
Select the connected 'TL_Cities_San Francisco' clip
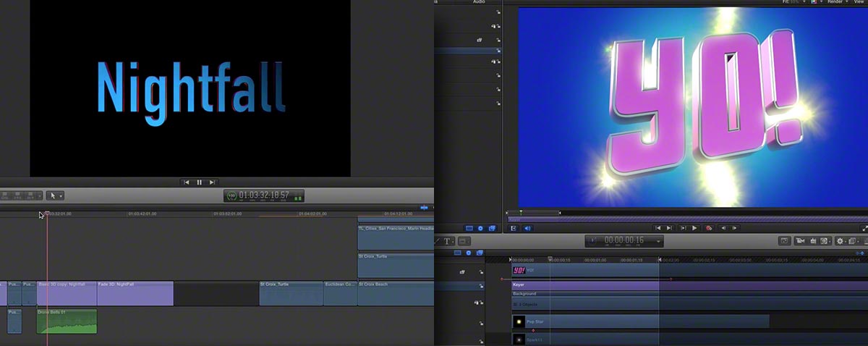point(396,237)
